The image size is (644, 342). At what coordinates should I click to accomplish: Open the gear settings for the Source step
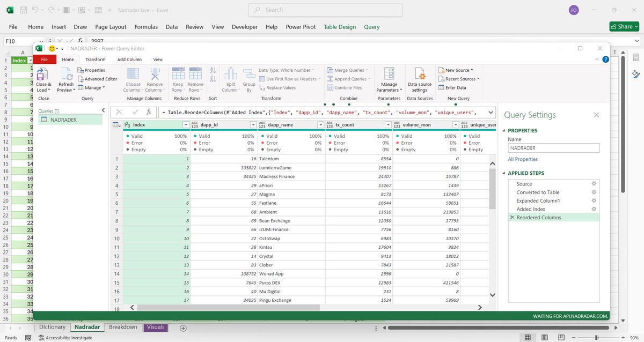[594, 184]
